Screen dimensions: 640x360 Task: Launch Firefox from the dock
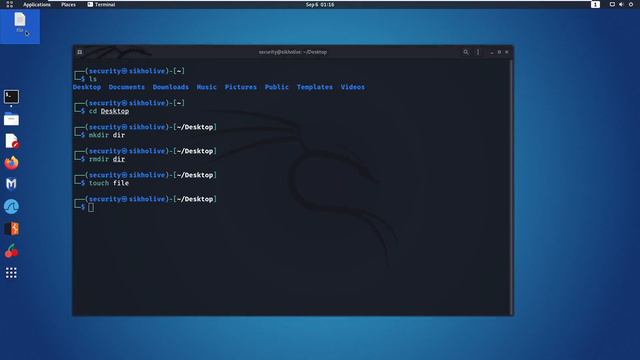[11, 162]
